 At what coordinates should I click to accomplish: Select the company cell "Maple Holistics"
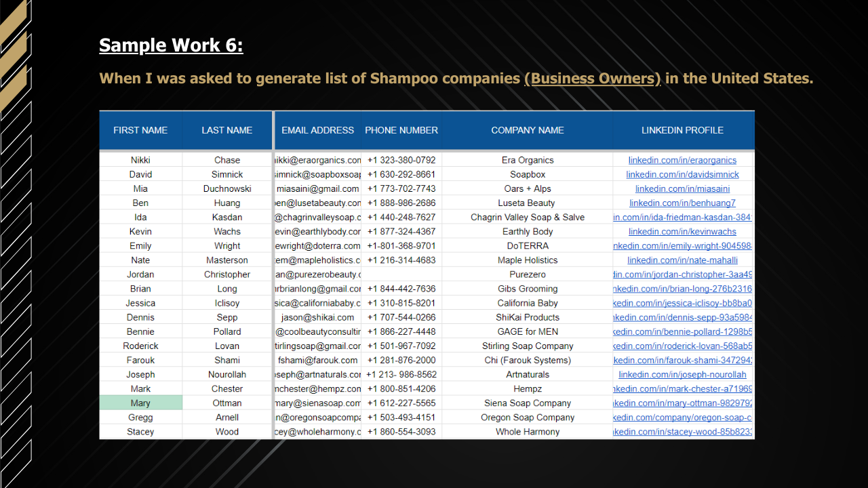coord(528,260)
